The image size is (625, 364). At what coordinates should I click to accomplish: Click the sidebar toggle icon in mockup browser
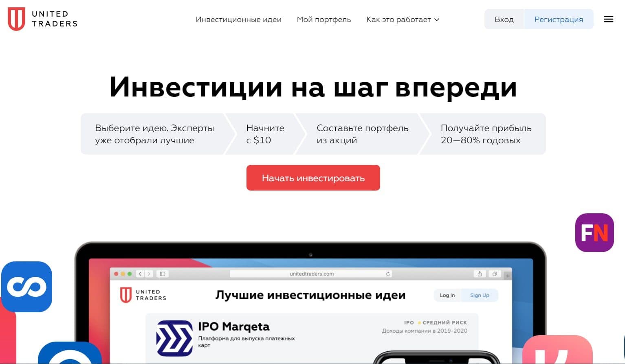tap(163, 274)
